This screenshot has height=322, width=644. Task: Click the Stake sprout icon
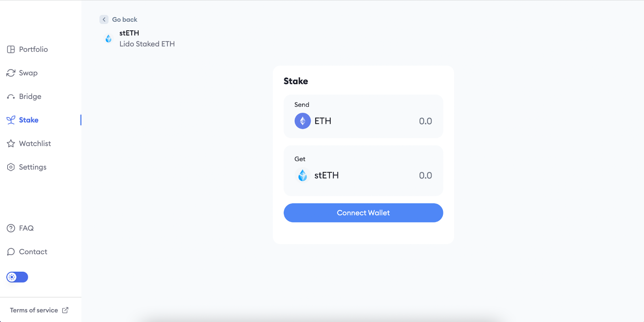pos(11,120)
